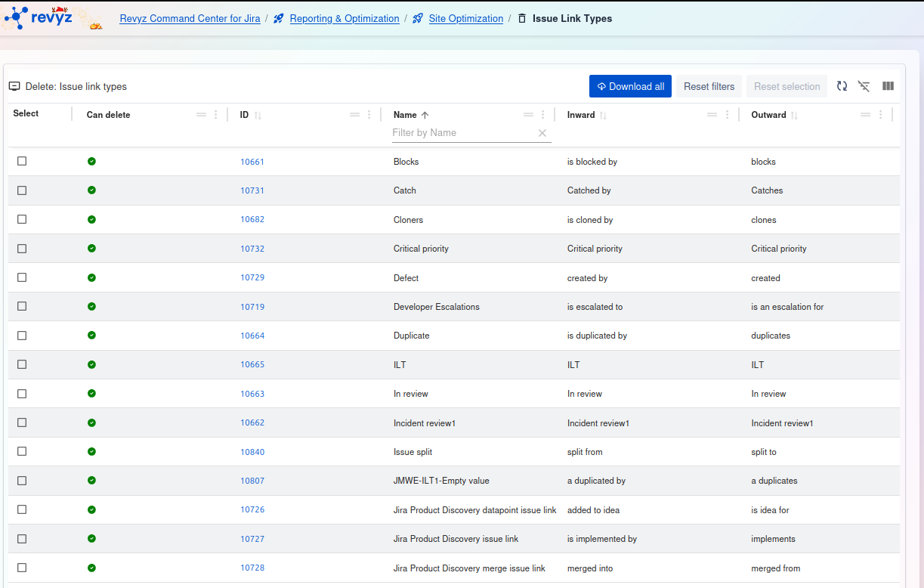Check the box for the Issue split row
This screenshot has height=588, width=924.
coord(22,451)
